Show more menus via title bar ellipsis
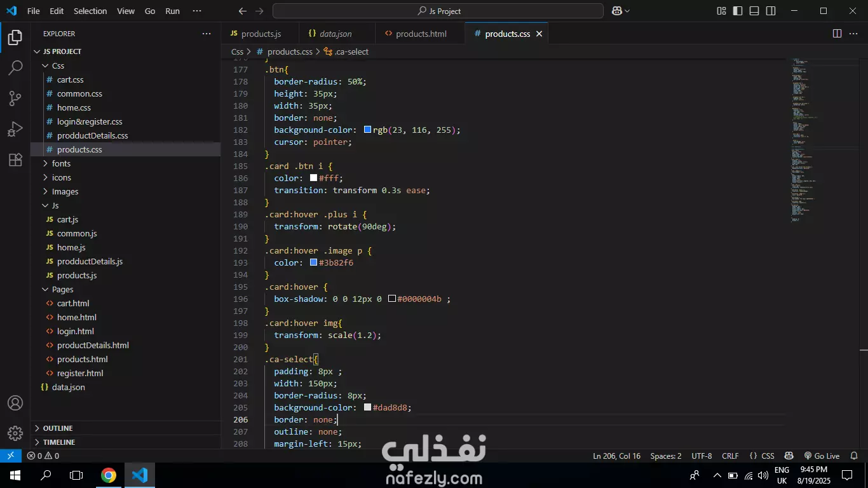The width and height of the screenshot is (868, 488). click(197, 11)
